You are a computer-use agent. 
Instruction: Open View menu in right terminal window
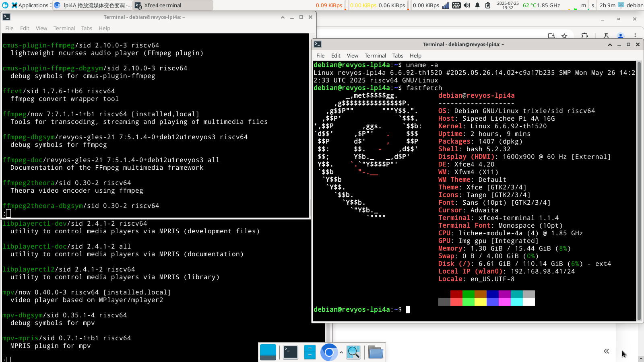point(353,56)
